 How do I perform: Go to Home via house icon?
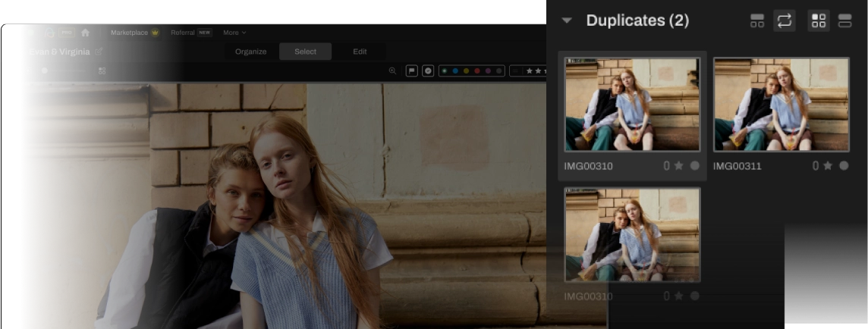(x=85, y=33)
